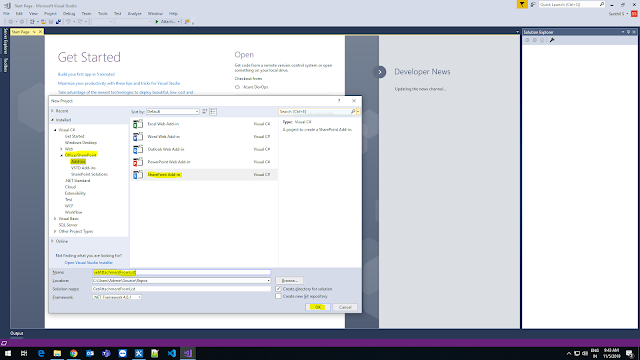Click OK to create the project

pyautogui.click(x=318, y=307)
